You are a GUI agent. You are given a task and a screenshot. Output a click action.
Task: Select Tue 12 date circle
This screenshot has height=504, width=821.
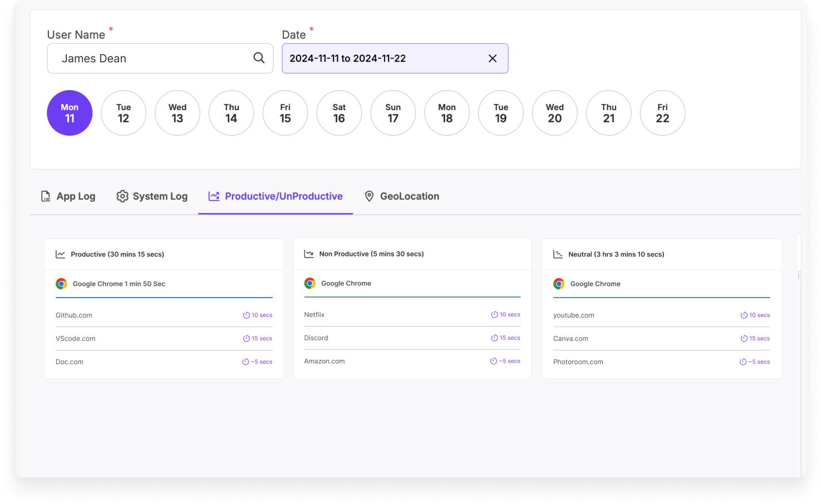pyautogui.click(x=124, y=113)
